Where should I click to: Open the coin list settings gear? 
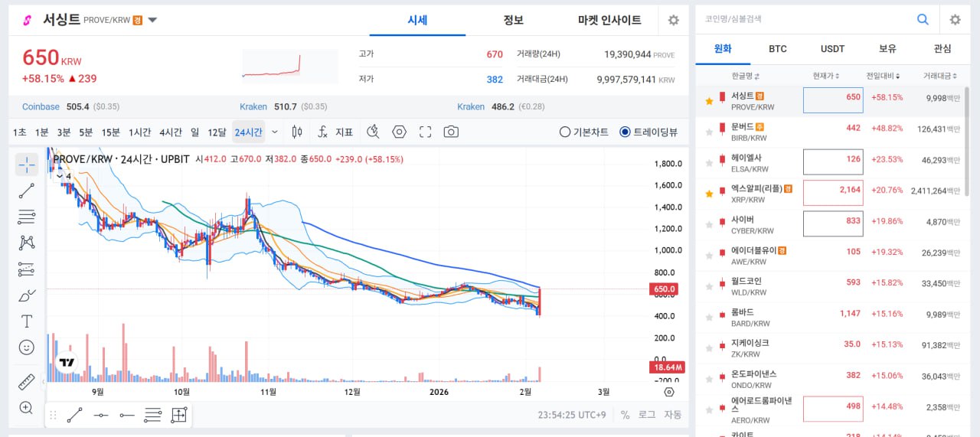click(x=955, y=20)
